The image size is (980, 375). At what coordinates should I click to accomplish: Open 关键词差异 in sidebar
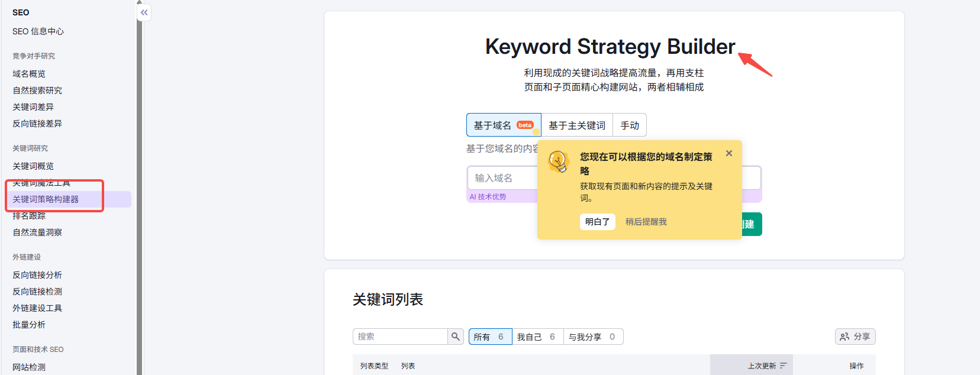33,107
